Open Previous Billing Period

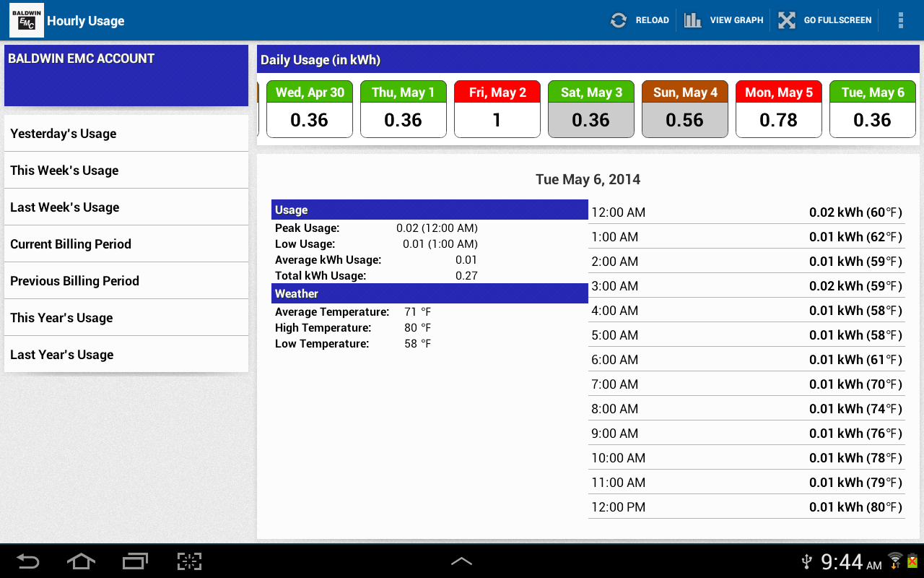tap(126, 280)
